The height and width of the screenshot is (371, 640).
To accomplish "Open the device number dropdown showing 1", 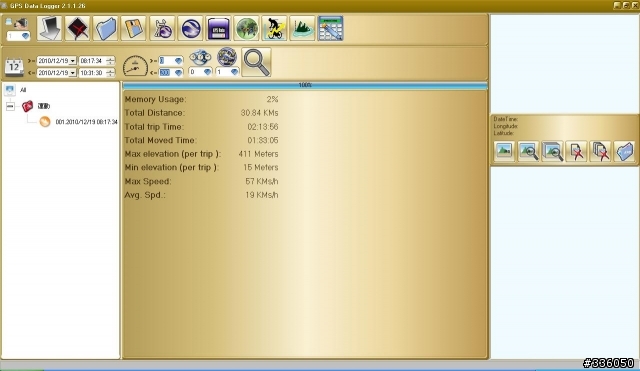I will tap(25, 36).
